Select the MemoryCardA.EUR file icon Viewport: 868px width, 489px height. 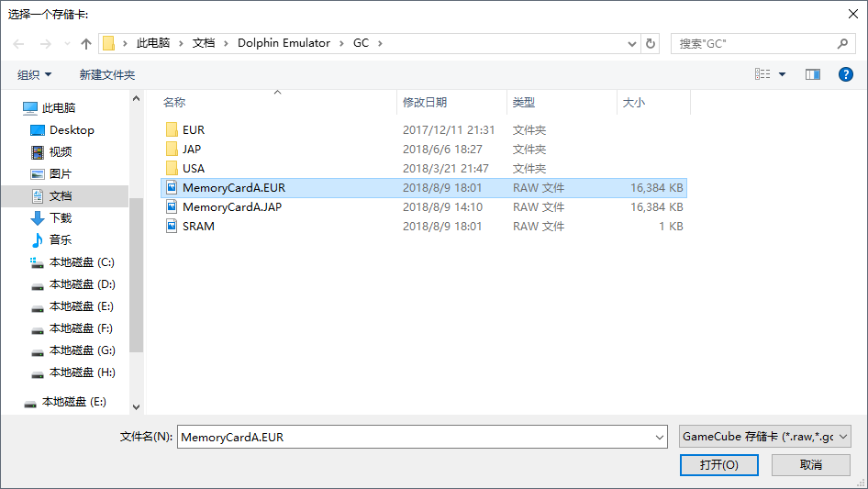[x=172, y=188]
